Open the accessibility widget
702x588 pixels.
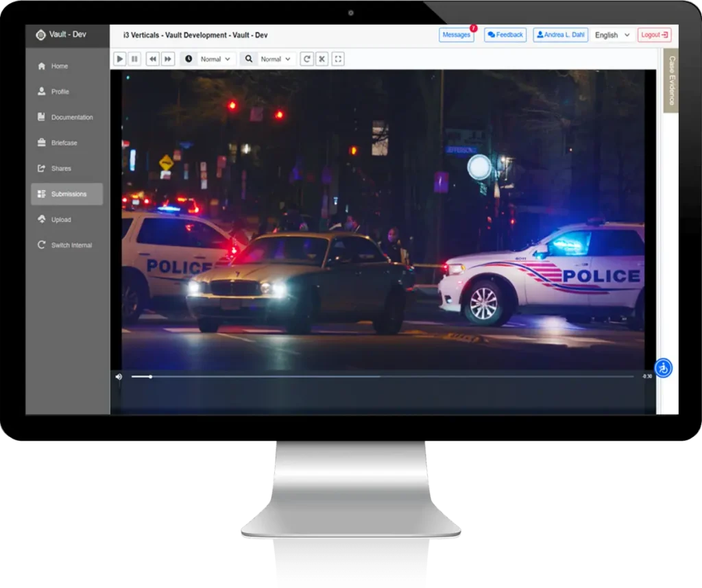click(663, 368)
